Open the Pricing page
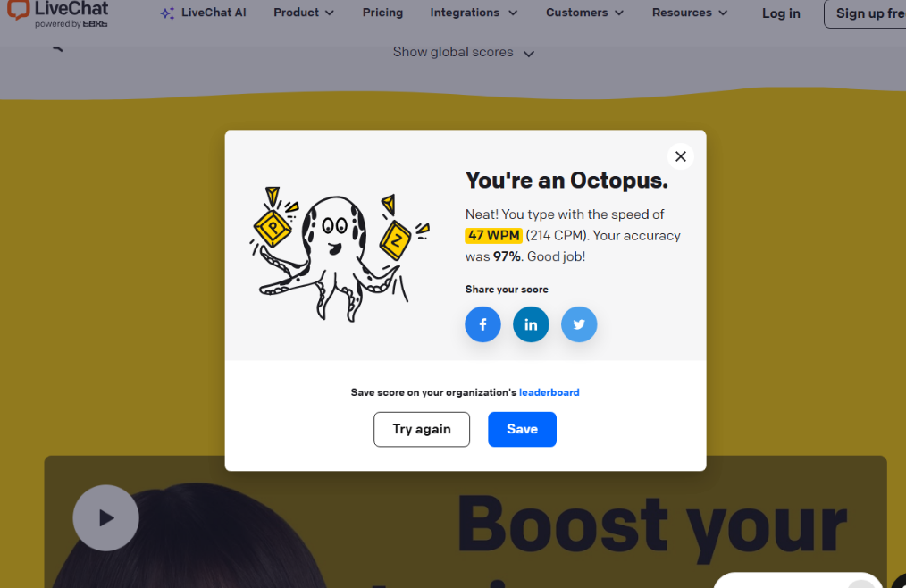 382,13
